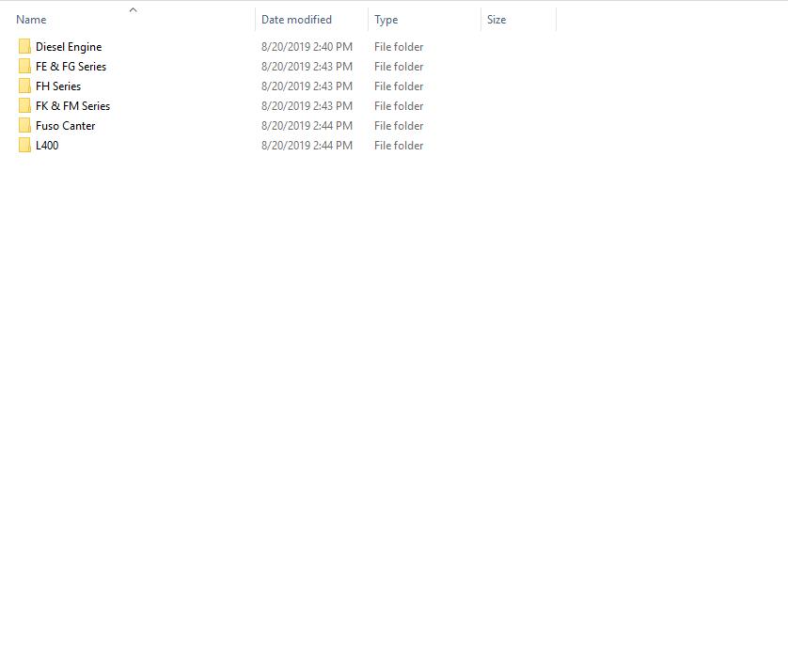788x672 pixels.
Task: Click the FE & FG Series folder icon
Action: 24,67
